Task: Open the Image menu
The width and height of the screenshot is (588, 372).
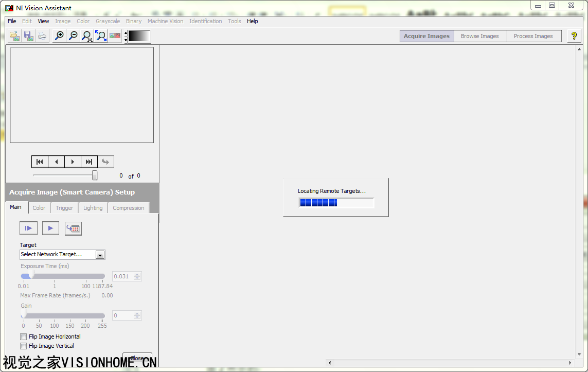Action: [63, 22]
